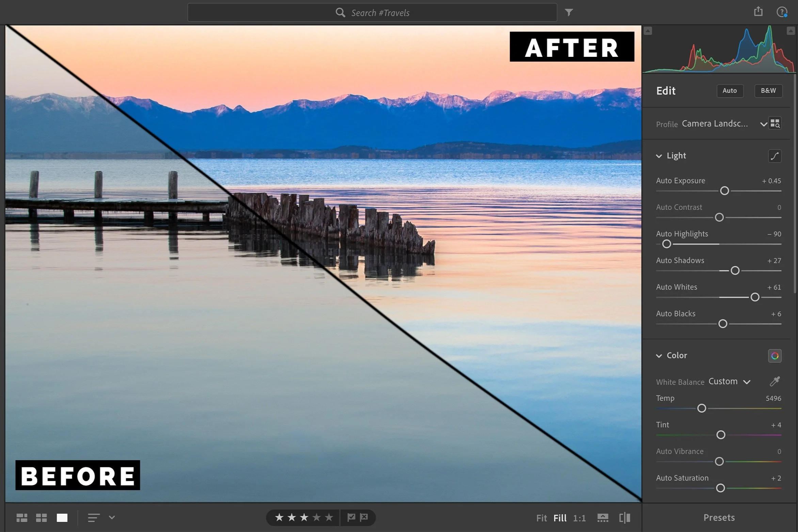Switch to photo grid view

tap(22, 518)
